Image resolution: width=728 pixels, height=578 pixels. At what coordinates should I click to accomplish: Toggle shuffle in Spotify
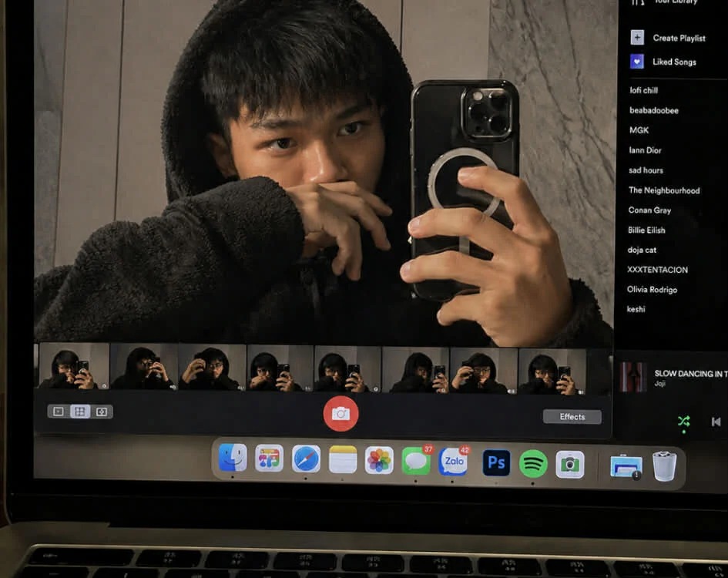[683, 422]
